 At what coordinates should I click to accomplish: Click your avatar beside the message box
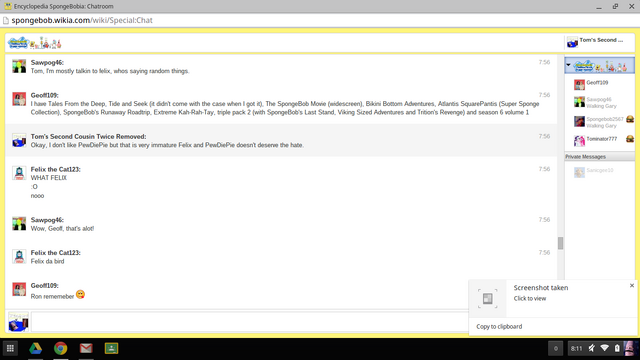19,322
